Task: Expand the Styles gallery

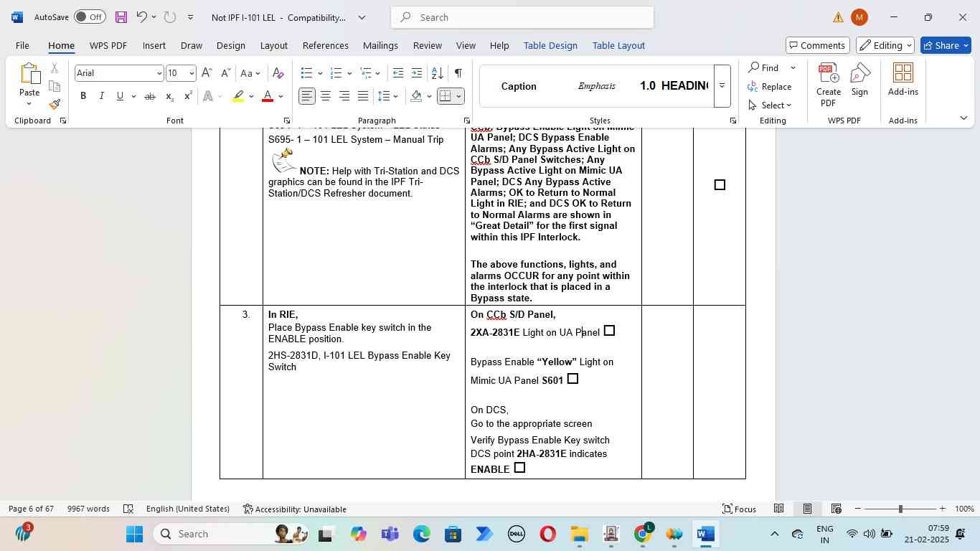Action: click(x=722, y=86)
